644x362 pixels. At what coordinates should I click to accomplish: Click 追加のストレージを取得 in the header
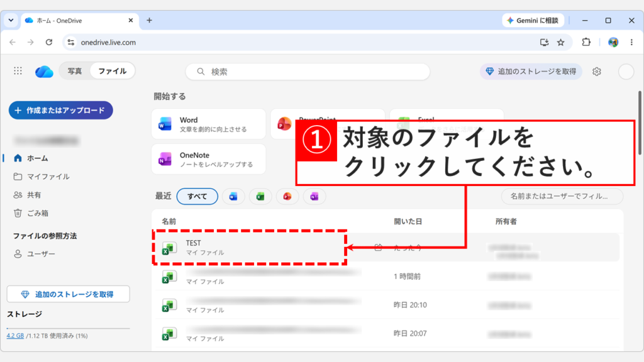pos(531,72)
